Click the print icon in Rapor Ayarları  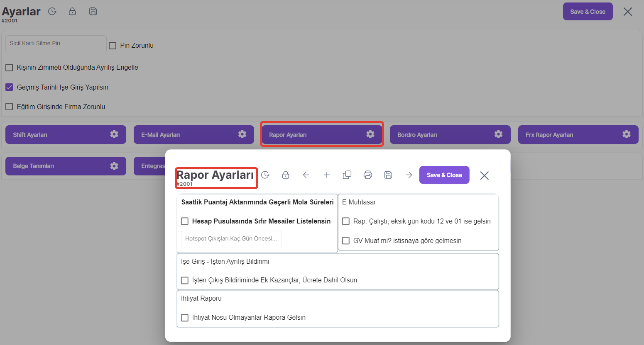tap(368, 175)
